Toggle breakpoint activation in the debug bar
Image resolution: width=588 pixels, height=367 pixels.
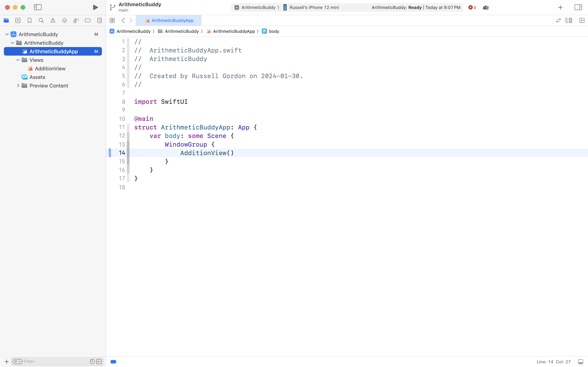[x=113, y=361]
